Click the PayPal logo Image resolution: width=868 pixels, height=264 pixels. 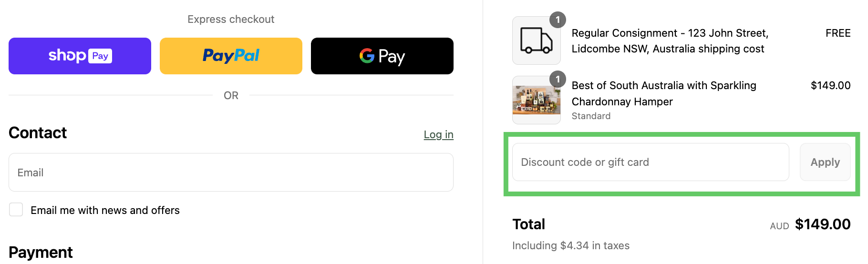coord(231,56)
